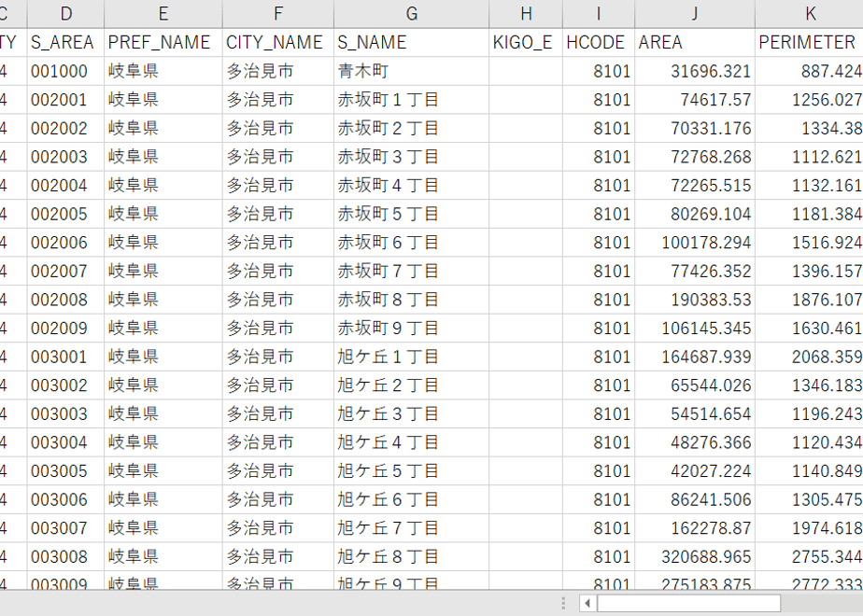Select column I header
This screenshot has width=863, height=616.
point(599,14)
